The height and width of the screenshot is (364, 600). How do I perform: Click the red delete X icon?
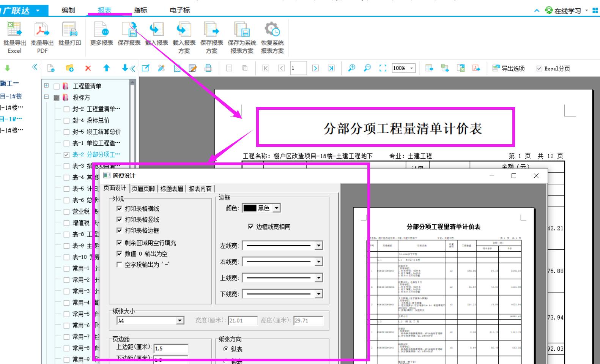pyautogui.click(x=88, y=68)
